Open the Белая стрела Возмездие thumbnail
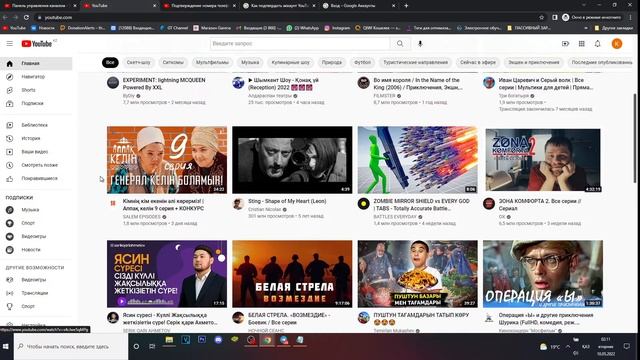The height and width of the screenshot is (360, 640). 292,274
